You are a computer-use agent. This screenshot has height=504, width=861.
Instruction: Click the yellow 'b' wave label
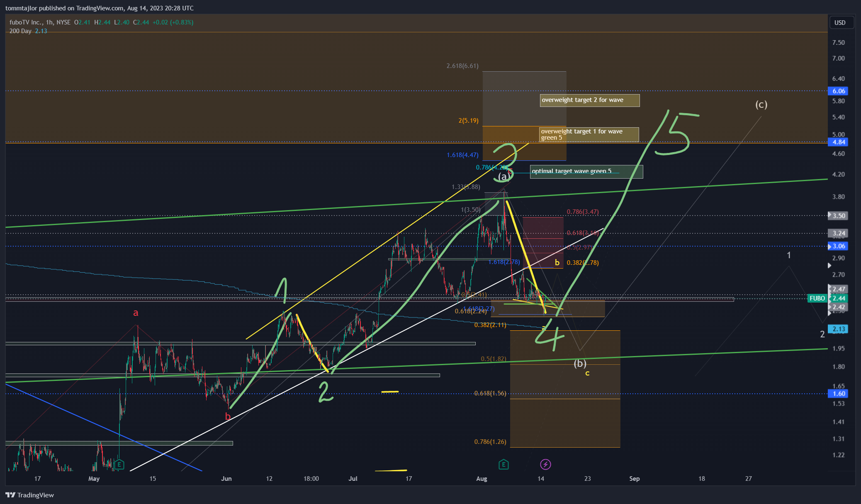[x=557, y=262]
